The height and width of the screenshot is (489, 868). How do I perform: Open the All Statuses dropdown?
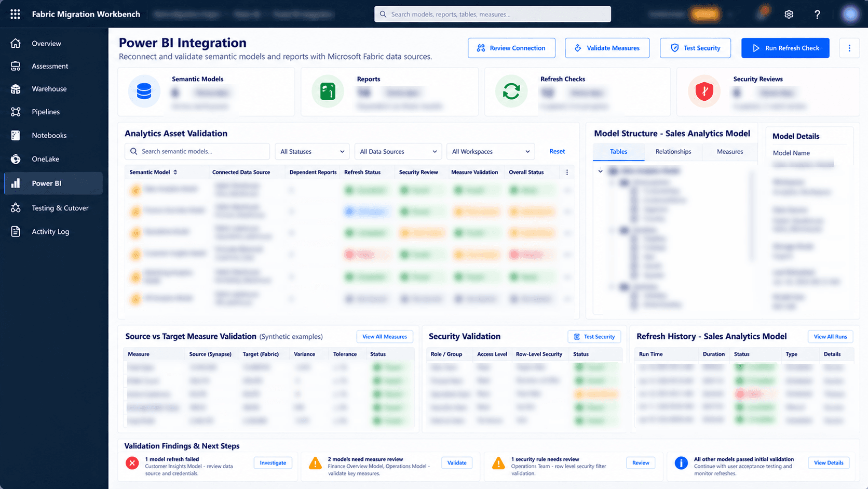point(312,151)
